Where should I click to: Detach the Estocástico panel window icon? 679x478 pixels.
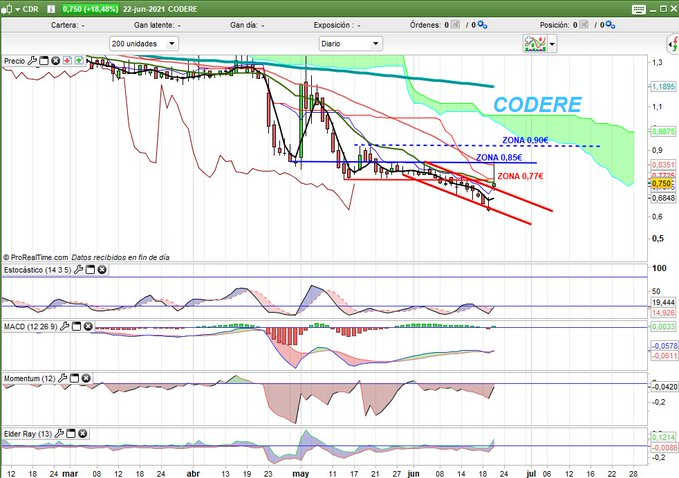point(90,270)
